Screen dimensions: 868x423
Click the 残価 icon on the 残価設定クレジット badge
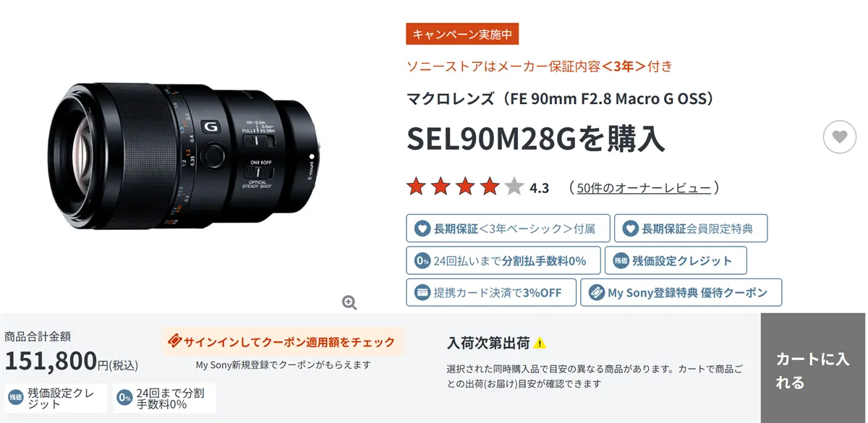coord(621,261)
